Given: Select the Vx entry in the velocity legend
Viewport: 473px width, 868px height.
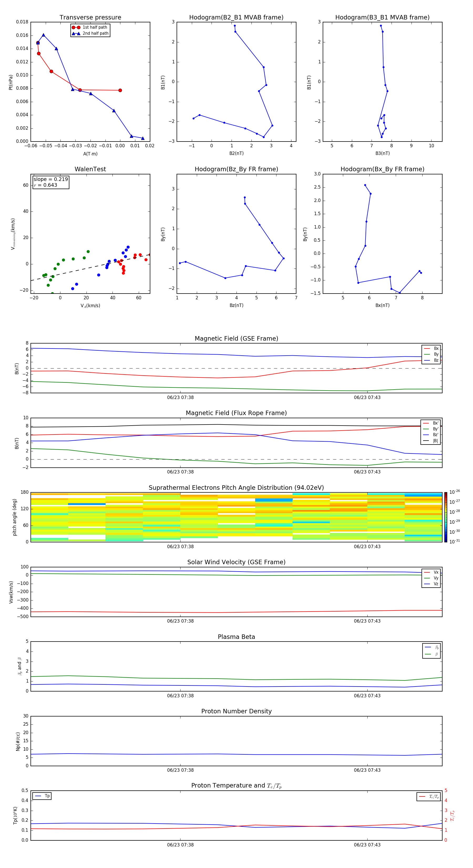Looking at the screenshot, I should [431, 572].
